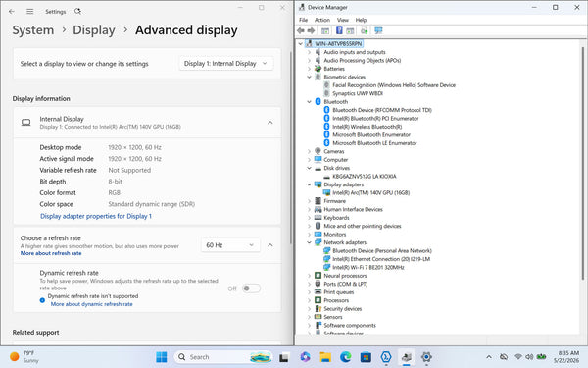The height and width of the screenshot is (368, 588).
Task: Open the 60 Hz refresh rate dropdown
Action: (x=230, y=245)
